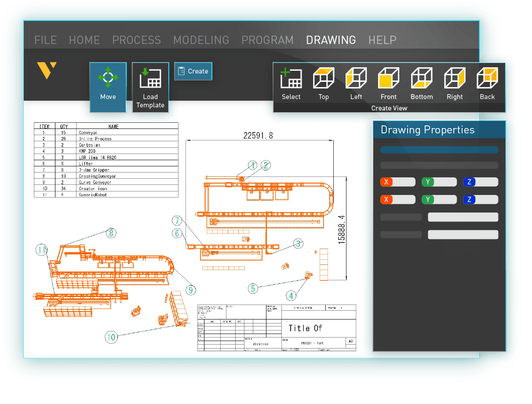Click the Right view cube icon
Image resolution: width=532 pixels, height=404 pixels.
tap(454, 81)
